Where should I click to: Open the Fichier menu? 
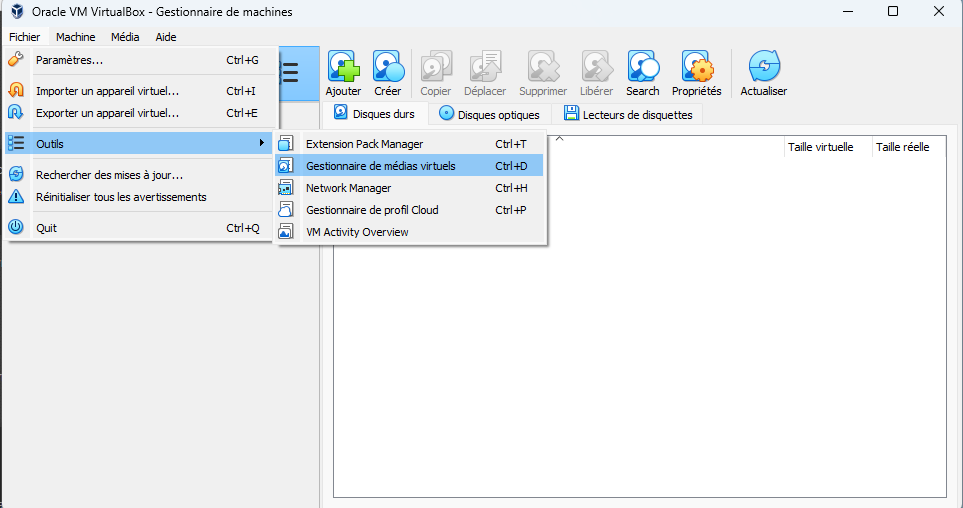(x=25, y=37)
